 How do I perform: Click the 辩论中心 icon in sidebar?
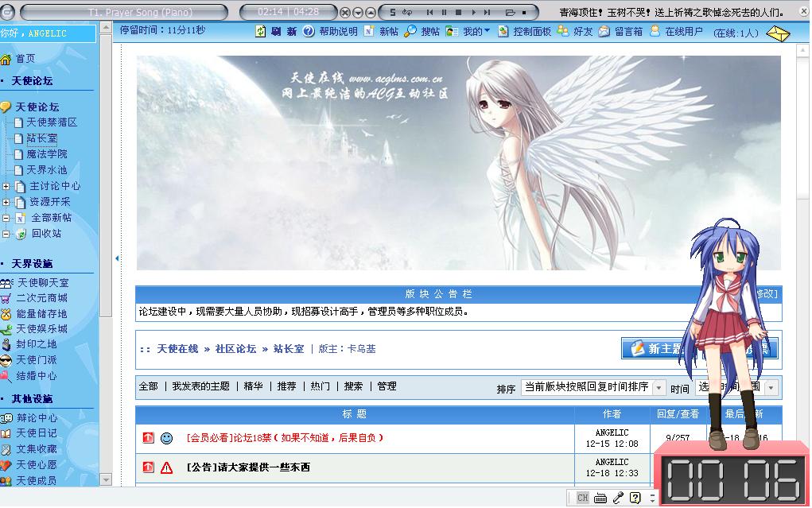6,418
